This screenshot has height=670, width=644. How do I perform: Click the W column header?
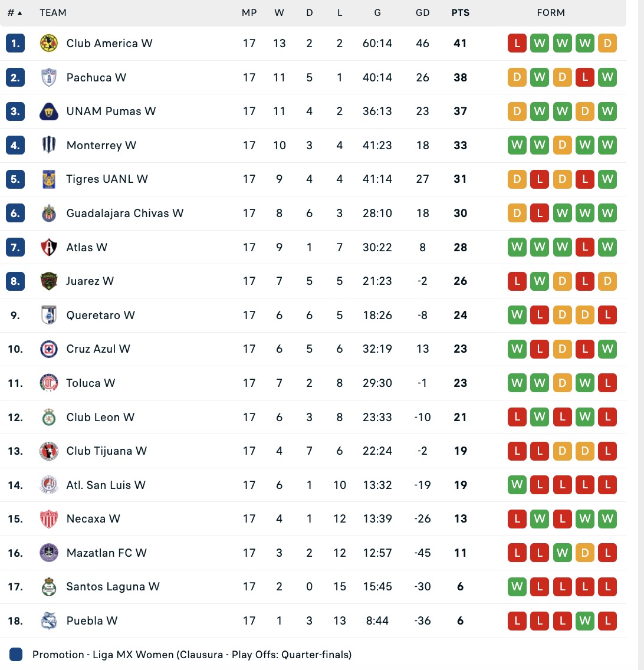279,12
